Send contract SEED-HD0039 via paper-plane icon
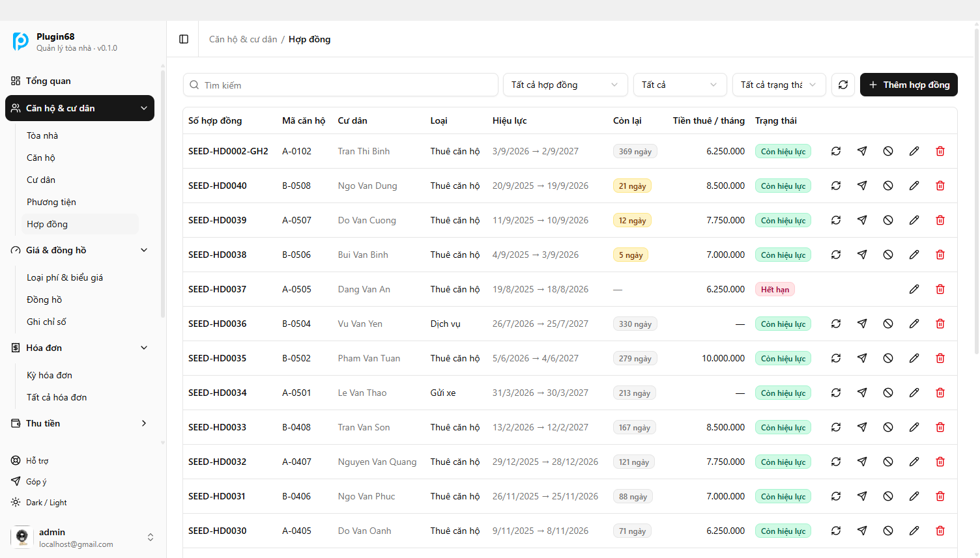The height and width of the screenshot is (558, 980). point(862,220)
